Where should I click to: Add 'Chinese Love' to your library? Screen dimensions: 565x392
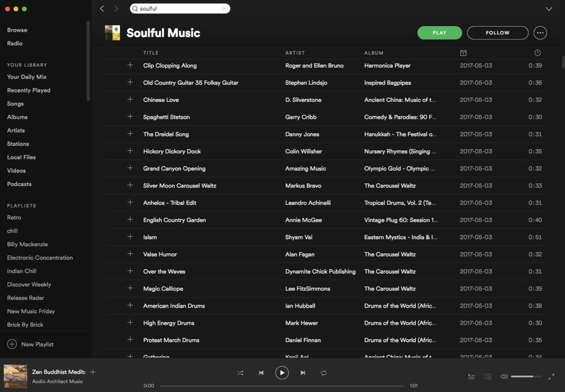(130, 99)
